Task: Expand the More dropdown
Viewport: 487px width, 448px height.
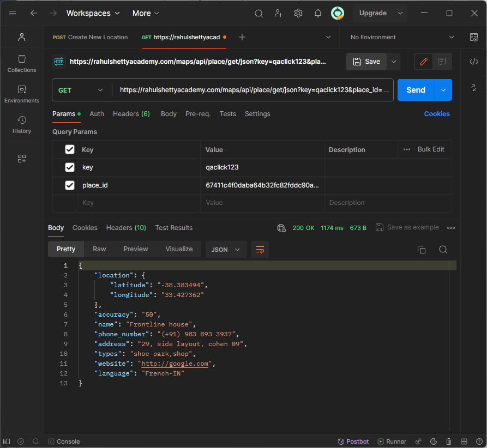Action: (x=146, y=13)
